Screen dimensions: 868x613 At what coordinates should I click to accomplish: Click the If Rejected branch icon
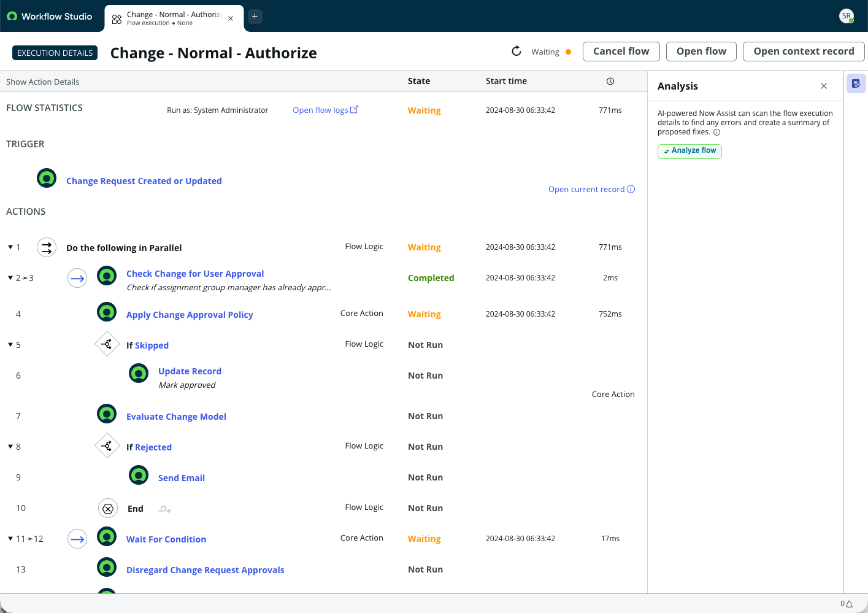click(107, 445)
